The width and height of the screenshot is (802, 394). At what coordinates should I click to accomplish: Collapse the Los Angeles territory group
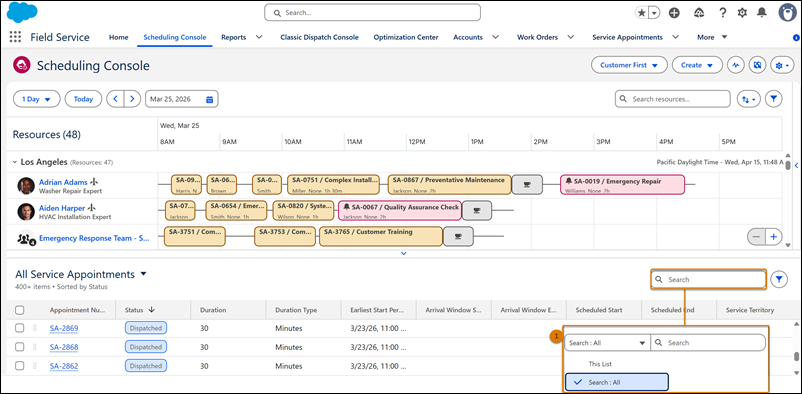tap(14, 162)
